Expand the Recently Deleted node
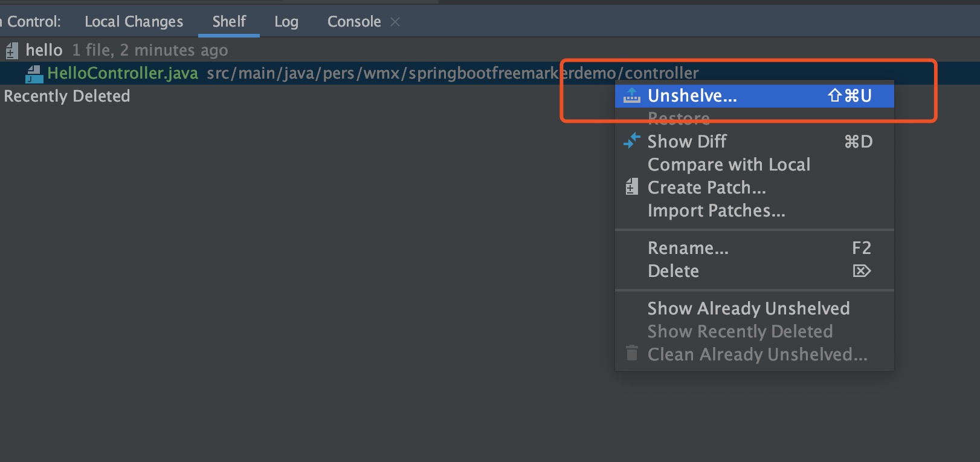This screenshot has width=980, height=462. [66, 96]
